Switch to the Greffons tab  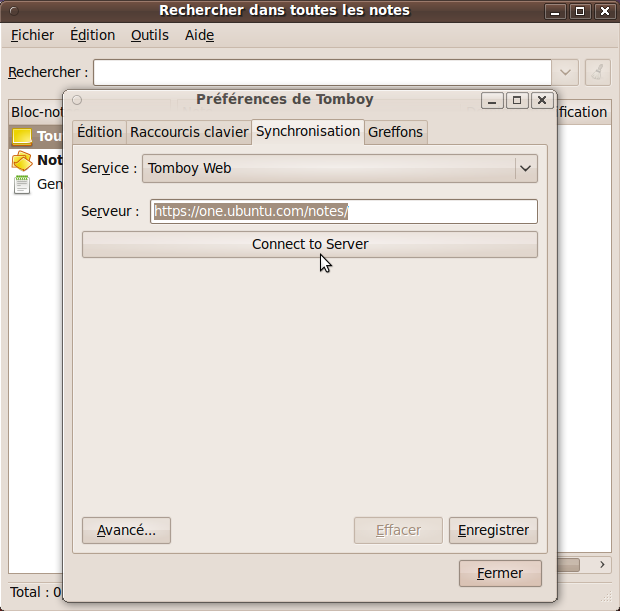395,132
